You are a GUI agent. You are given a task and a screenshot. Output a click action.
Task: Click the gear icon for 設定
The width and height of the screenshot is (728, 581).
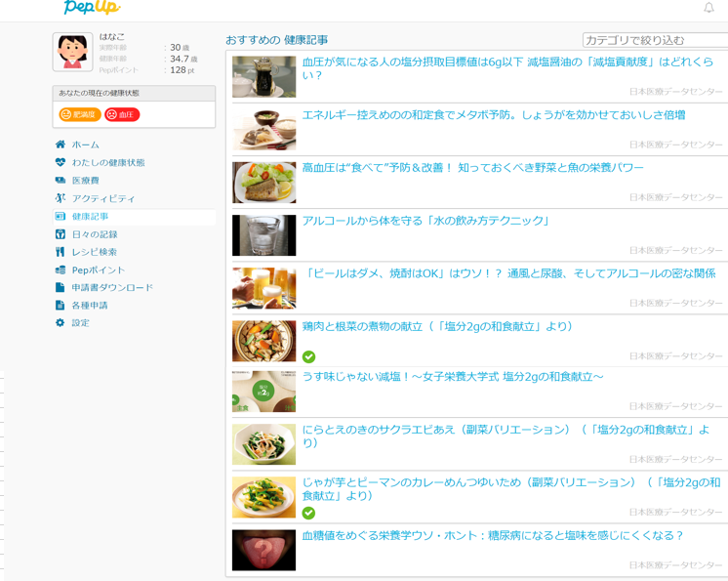click(61, 323)
